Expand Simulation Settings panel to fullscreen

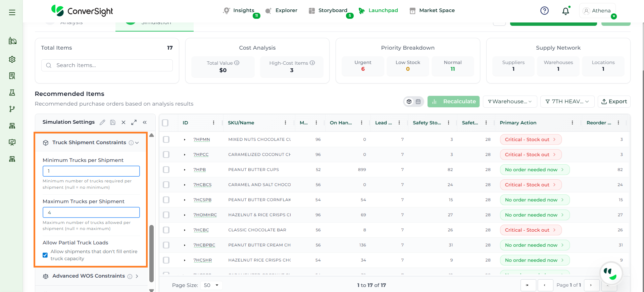coord(134,122)
